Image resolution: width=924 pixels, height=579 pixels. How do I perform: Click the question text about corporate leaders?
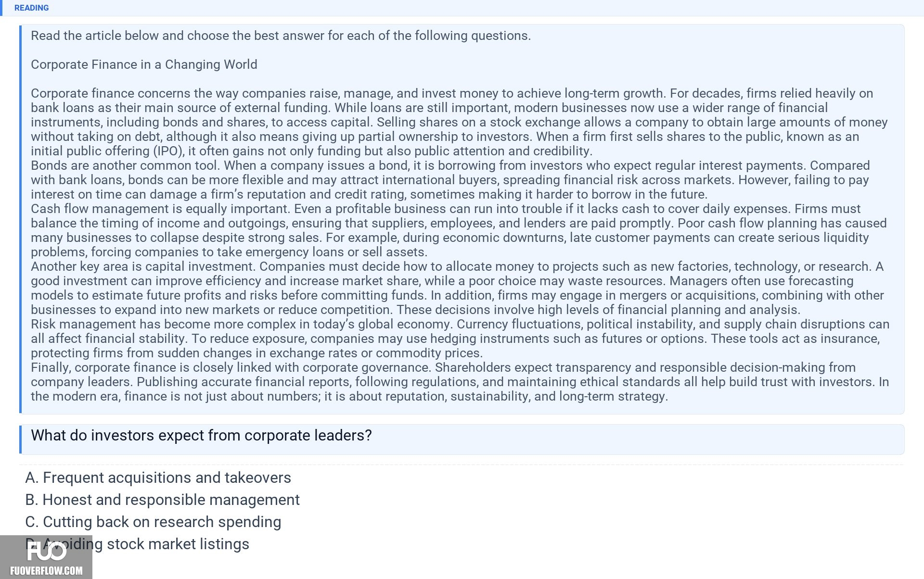(201, 435)
